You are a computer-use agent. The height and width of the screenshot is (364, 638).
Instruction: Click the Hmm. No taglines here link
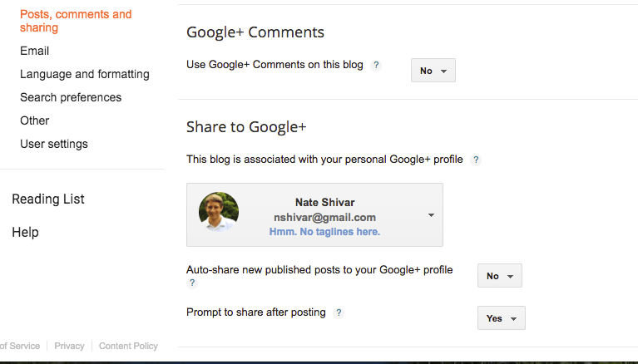click(324, 232)
